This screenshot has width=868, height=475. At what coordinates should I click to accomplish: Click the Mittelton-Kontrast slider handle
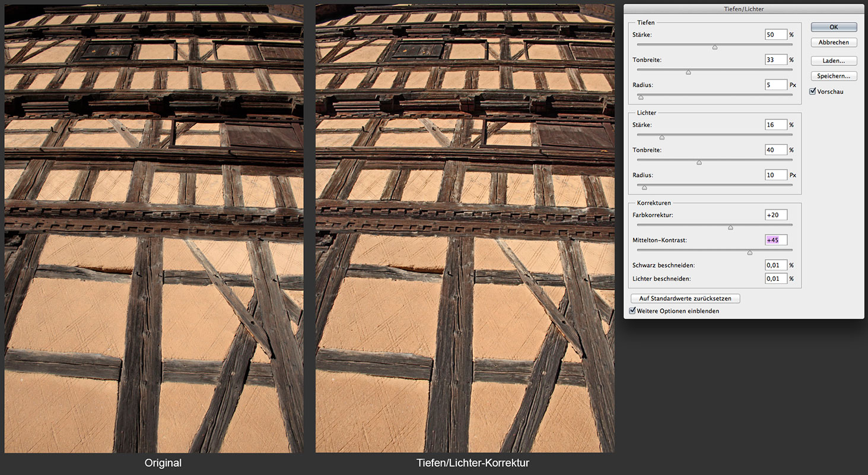pos(749,252)
